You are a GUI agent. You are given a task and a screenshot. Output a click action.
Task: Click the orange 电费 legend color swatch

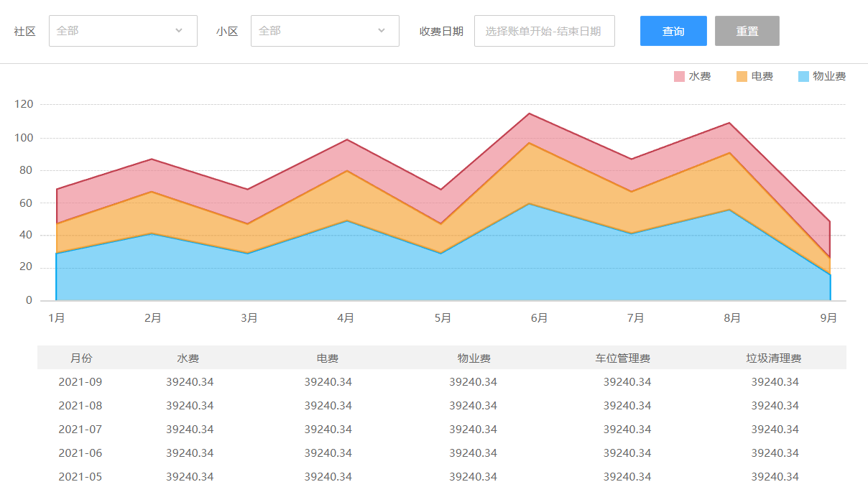(742, 76)
